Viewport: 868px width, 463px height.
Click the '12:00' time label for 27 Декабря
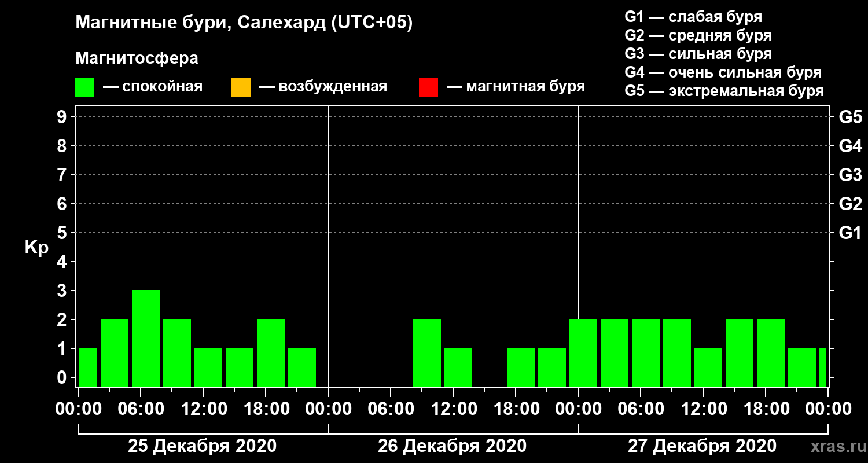click(x=703, y=409)
